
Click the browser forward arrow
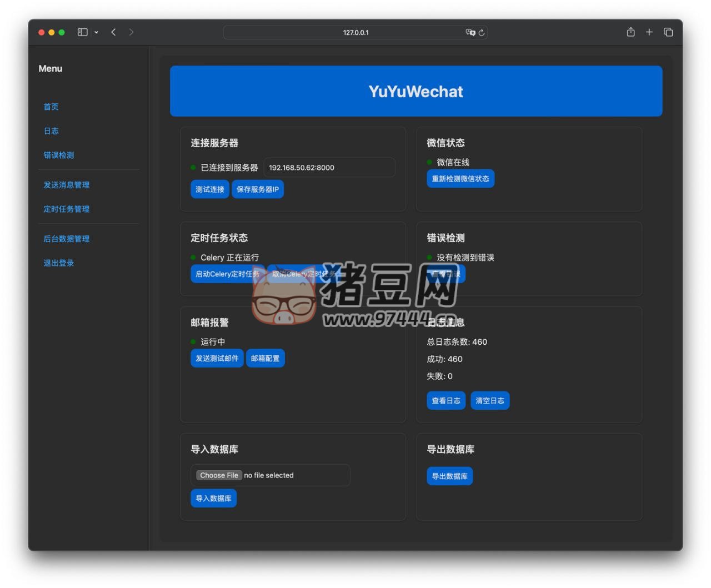pyautogui.click(x=131, y=32)
